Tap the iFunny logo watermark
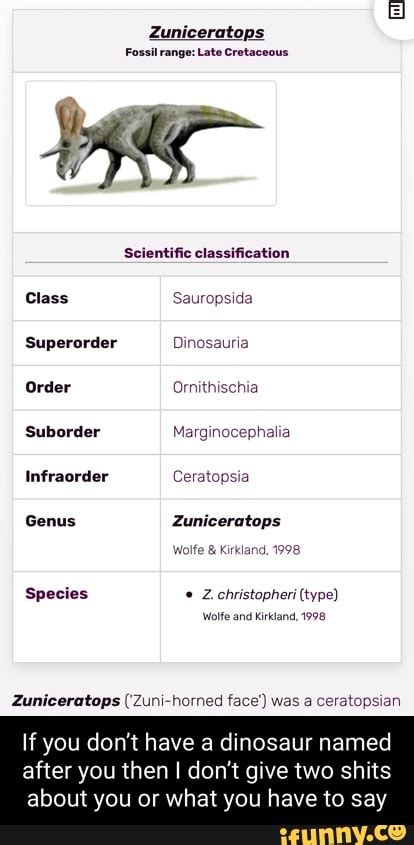This screenshot has height=845, width=414. pos(345,835)
